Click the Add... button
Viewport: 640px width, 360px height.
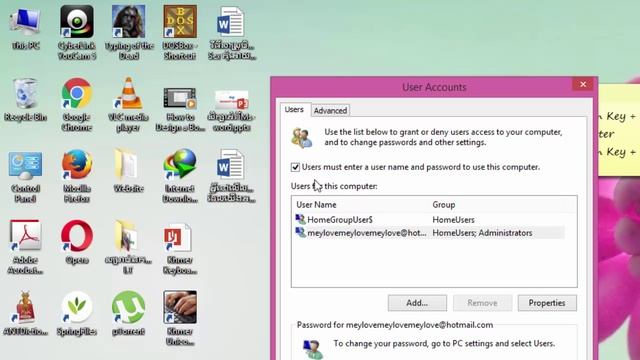click(x=417, y=303)
